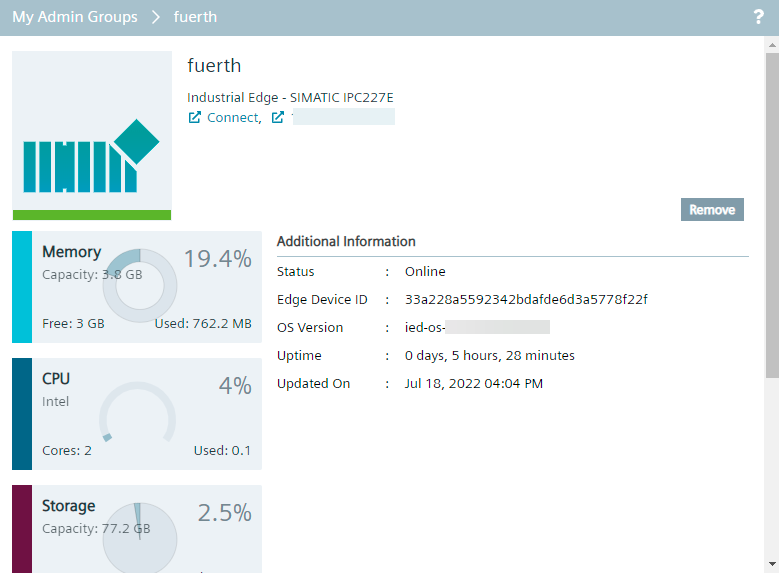Click the SIMATIC device image

point(92,132)
